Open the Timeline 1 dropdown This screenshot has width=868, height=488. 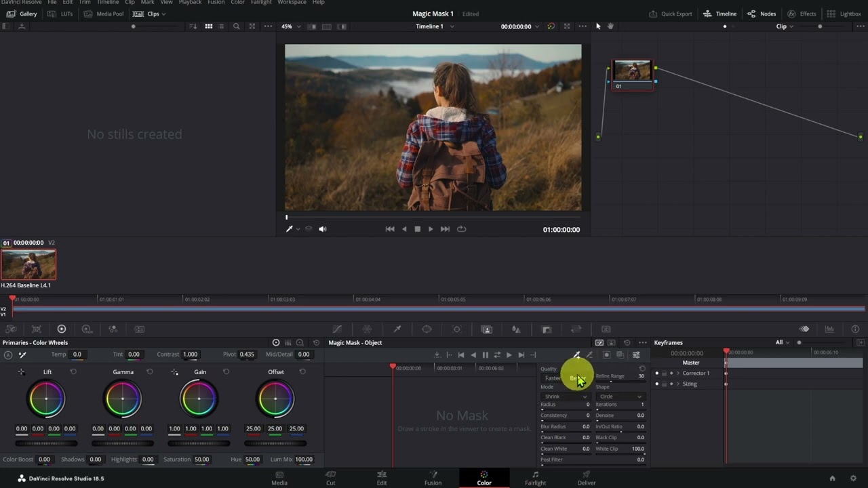(x=435, y=26)
